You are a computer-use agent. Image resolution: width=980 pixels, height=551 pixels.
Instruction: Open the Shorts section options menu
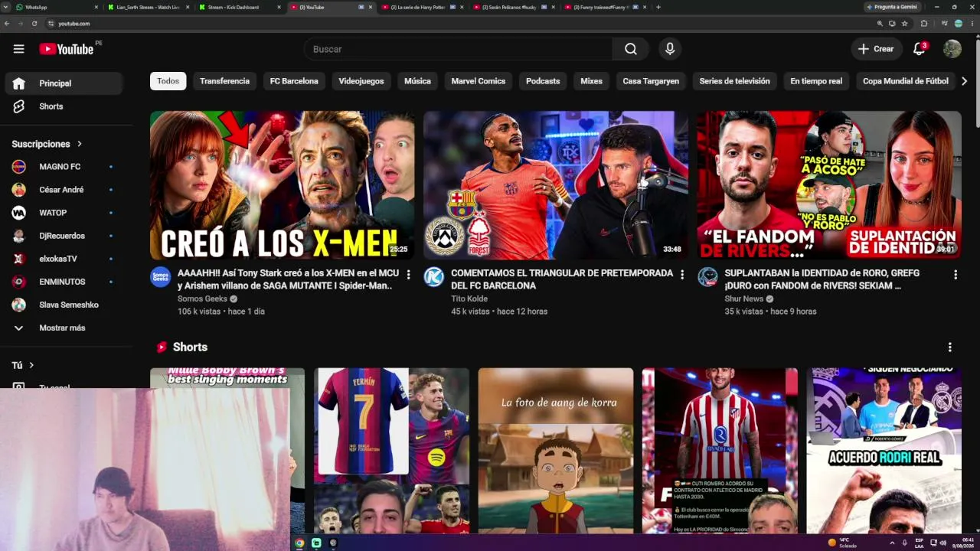pos(949,347)
